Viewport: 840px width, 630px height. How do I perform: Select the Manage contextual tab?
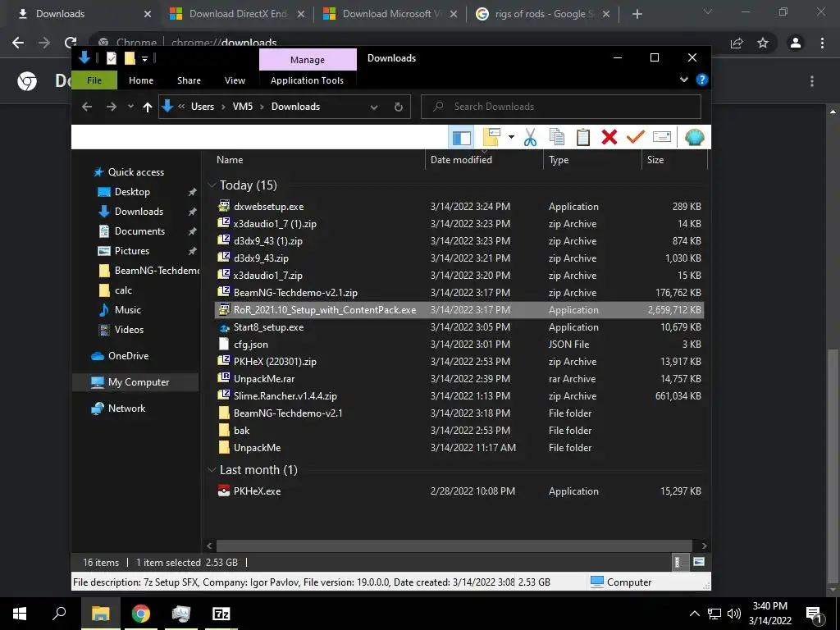(308, 59)
